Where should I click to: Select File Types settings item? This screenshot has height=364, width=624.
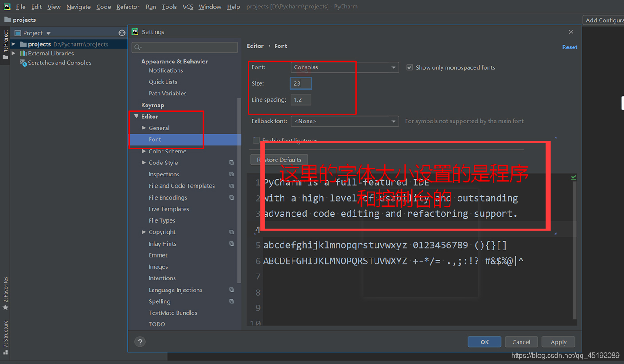[162, 220]
